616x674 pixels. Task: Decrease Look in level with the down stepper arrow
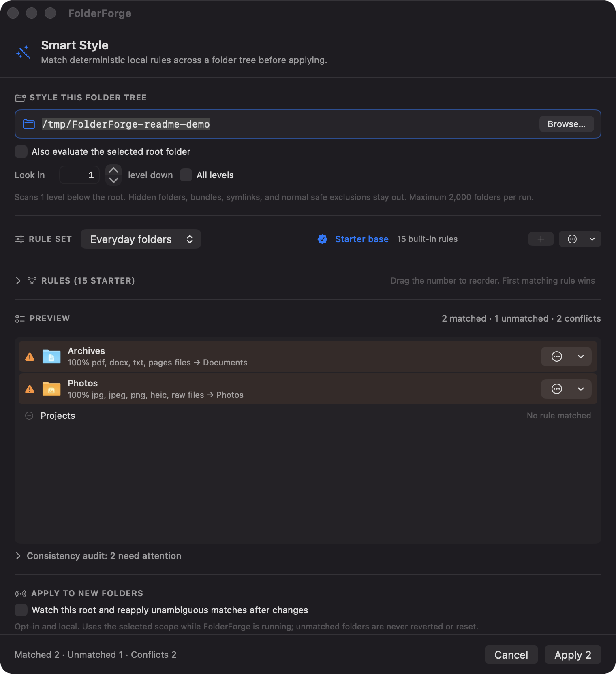pyautogui.click(x=113, y=180)
